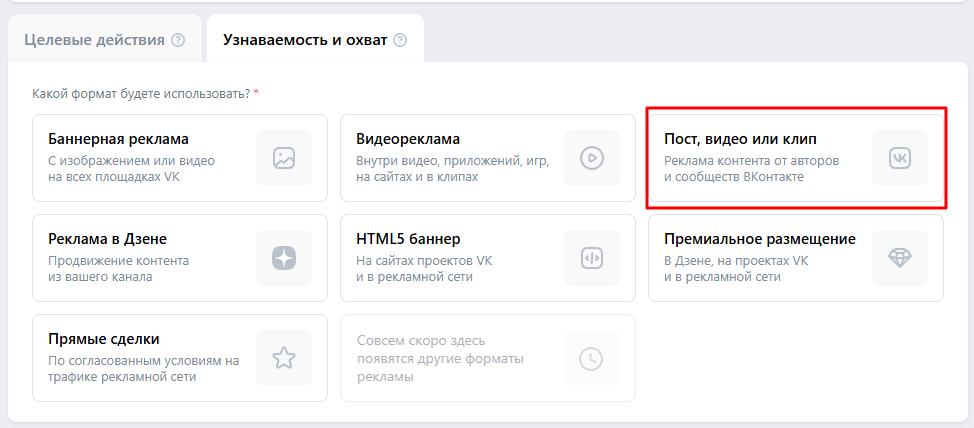Click the star icon in Прямые сделки

pos(284,358)
